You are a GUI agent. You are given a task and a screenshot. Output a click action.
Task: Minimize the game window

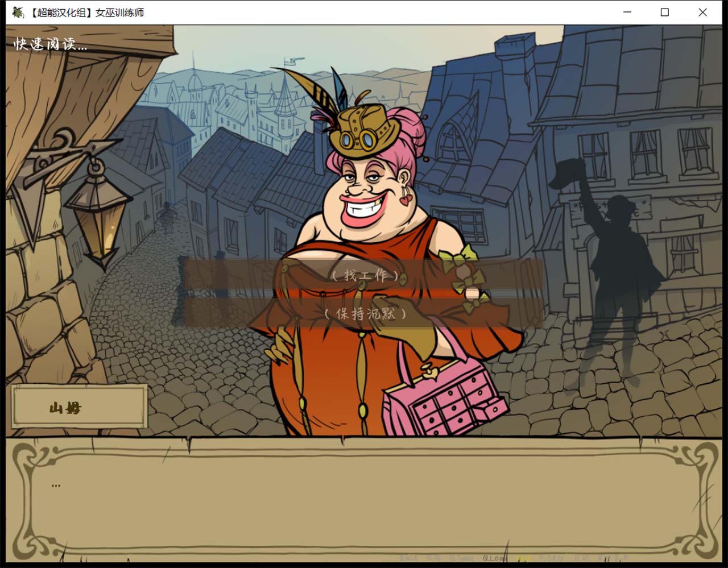[x=627, y=12]
